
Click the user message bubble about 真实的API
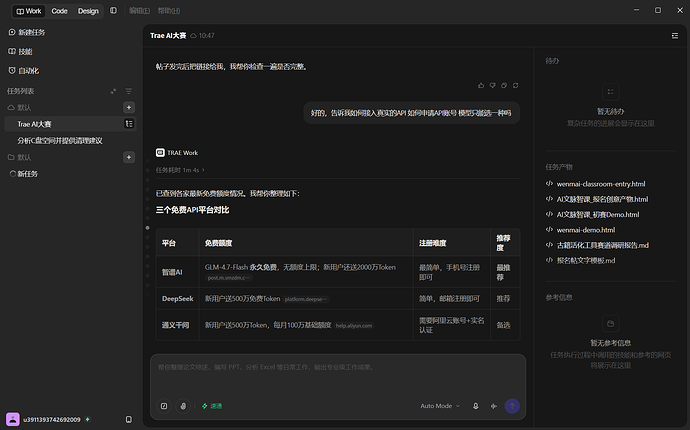tap(411, 113)
